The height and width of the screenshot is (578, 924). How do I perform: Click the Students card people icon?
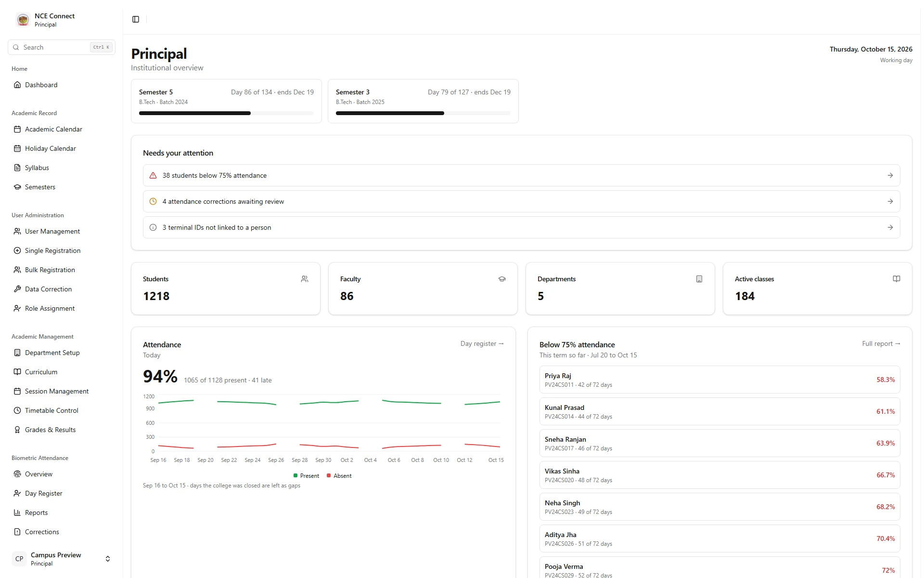[305, 279]
